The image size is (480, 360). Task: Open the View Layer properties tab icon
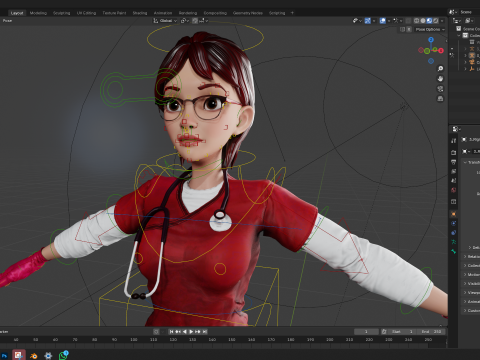click(x=453, y=171)
